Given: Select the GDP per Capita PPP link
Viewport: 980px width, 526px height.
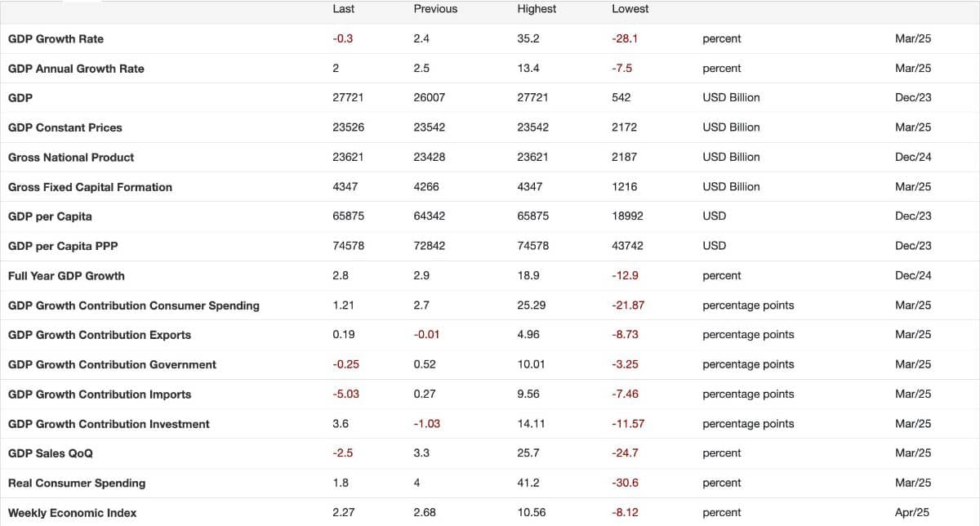Looking at the screenshot, I should point(63,246).
